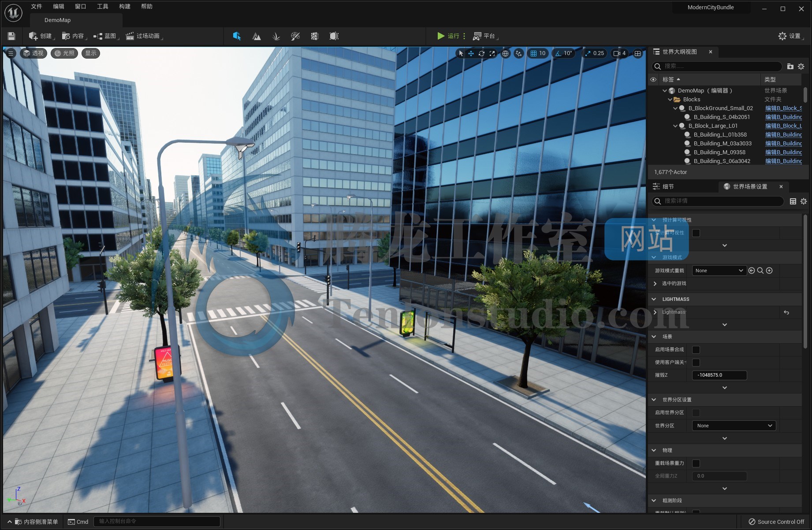The image size is (812, 530).
Task: Enable override world gravity checkbox
Action: pos(696,463)
